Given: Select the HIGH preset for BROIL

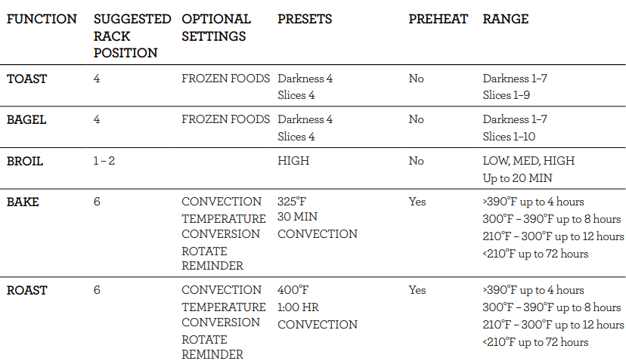Looking at the screenshot, I should [293, 161].
